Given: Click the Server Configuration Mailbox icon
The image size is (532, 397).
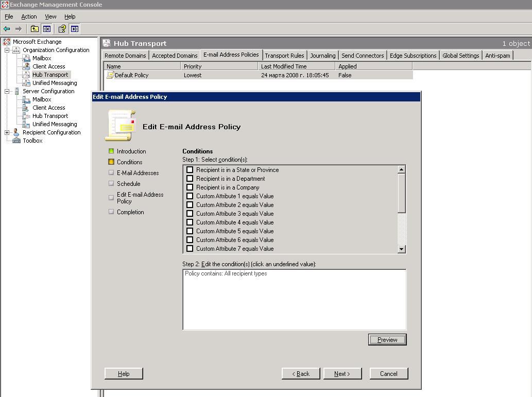Looking at the screenshot, I should (26, 99).
